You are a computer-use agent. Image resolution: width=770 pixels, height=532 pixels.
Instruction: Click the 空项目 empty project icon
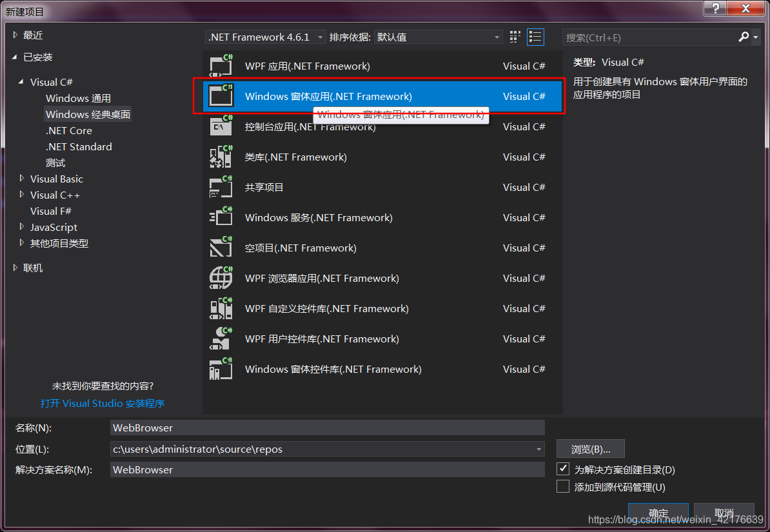point(221,248)
